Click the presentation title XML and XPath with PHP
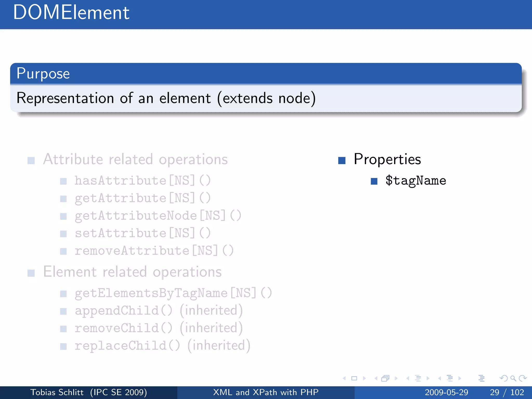This screenshot has height=399, width=532. pyautogui.click(x=266, y=392)
